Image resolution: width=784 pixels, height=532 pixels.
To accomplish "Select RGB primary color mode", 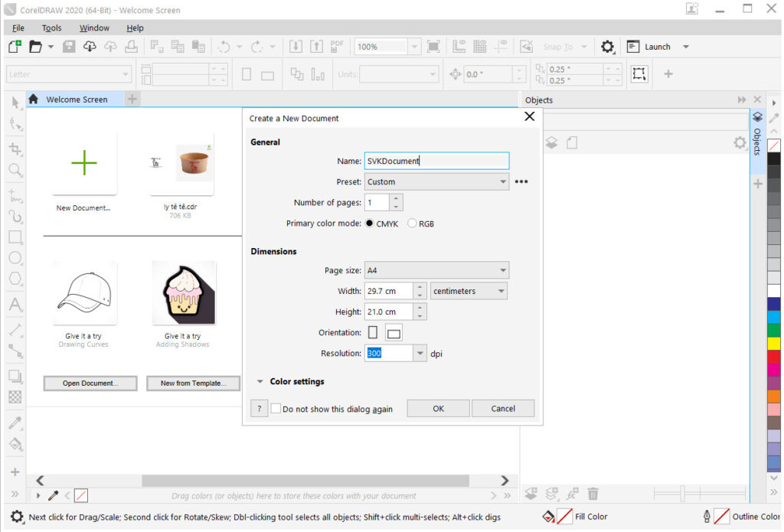I will pyautogui.click(x=412, y=224).
